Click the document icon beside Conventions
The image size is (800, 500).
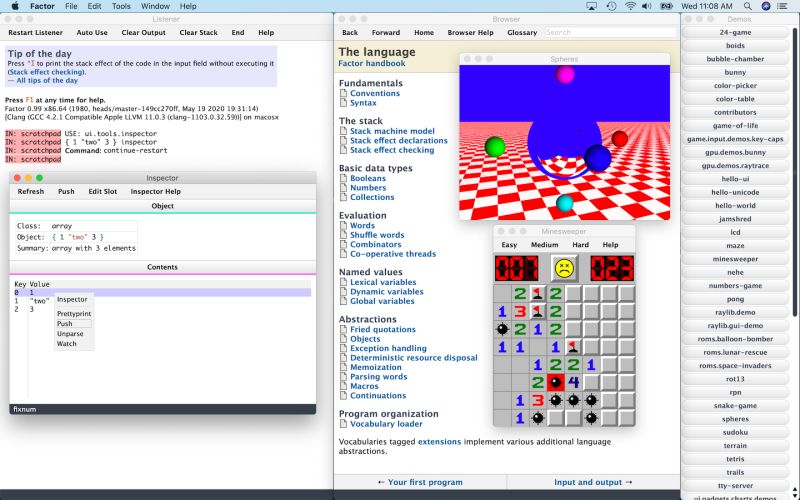(343, 93)
